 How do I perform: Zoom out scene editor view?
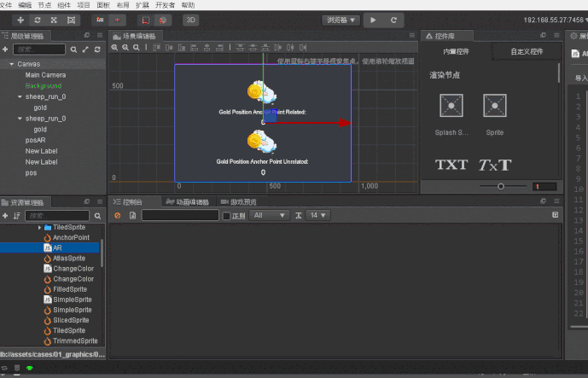(x=125, y=48)
